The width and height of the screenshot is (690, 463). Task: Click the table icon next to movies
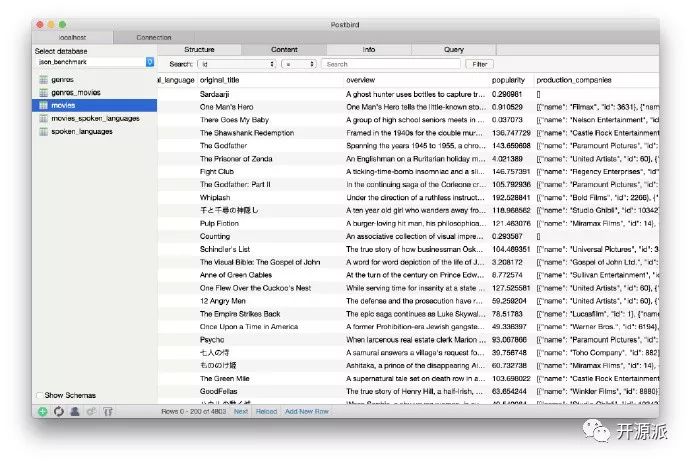tap(44, 106)
